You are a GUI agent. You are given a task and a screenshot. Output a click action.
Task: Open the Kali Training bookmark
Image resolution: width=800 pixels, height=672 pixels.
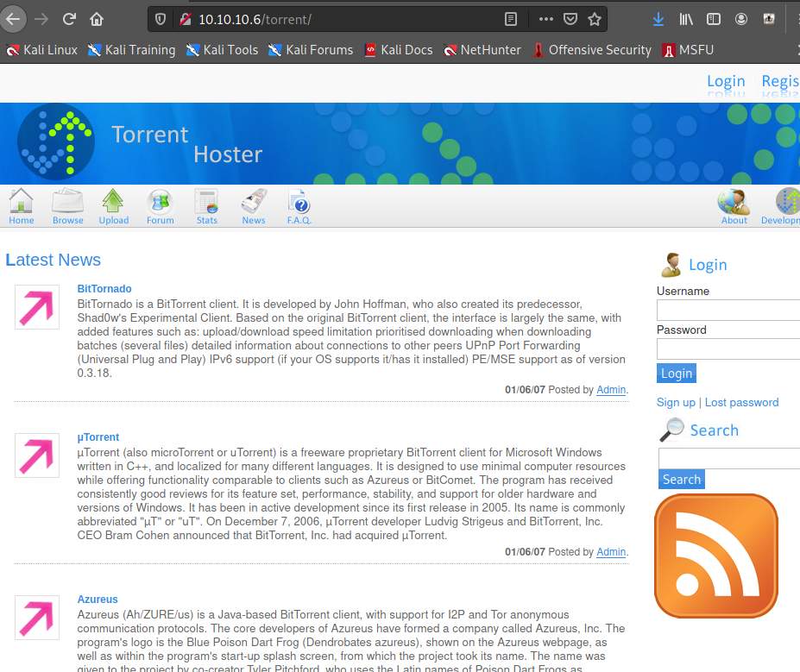132,50
